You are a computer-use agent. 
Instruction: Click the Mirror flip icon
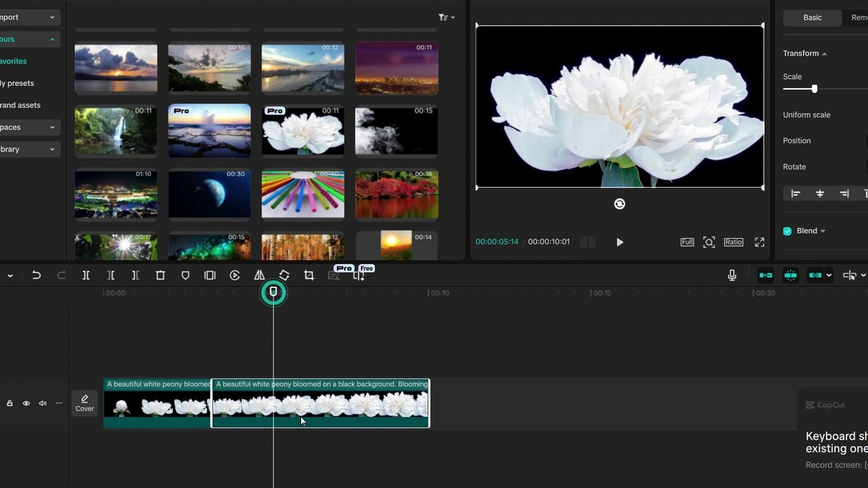pos(259,275)
